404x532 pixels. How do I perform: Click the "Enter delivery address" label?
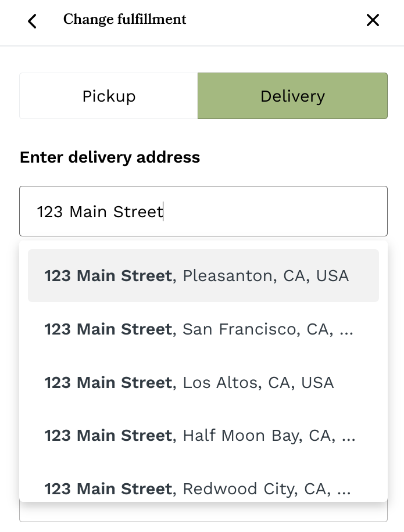110,157
